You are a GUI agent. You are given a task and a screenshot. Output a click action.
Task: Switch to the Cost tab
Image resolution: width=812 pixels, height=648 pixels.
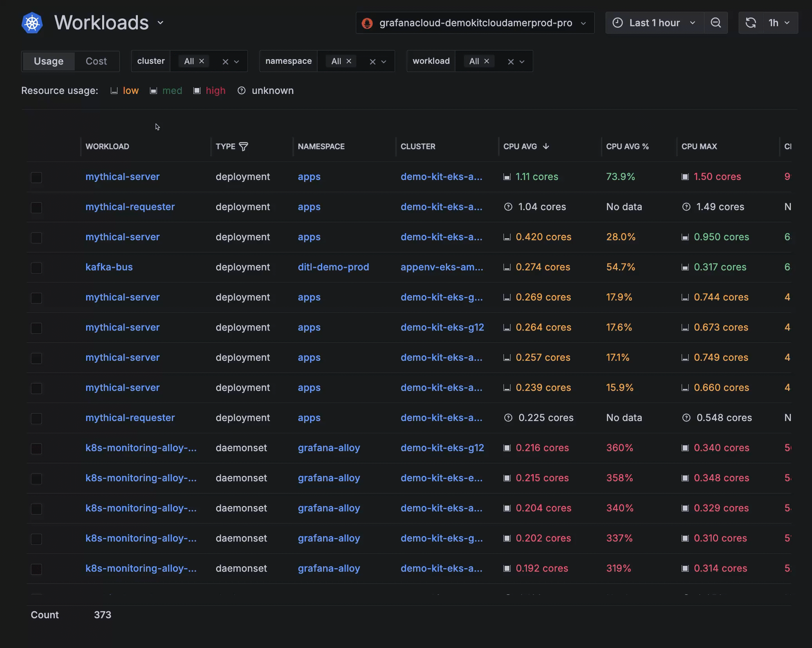coord(96,61)
